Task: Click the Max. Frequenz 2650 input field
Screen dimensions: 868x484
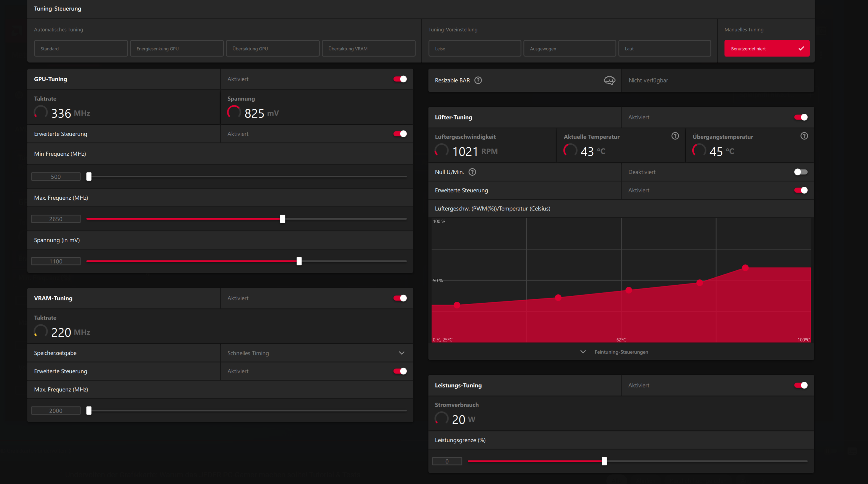Action: coord(56,219)
